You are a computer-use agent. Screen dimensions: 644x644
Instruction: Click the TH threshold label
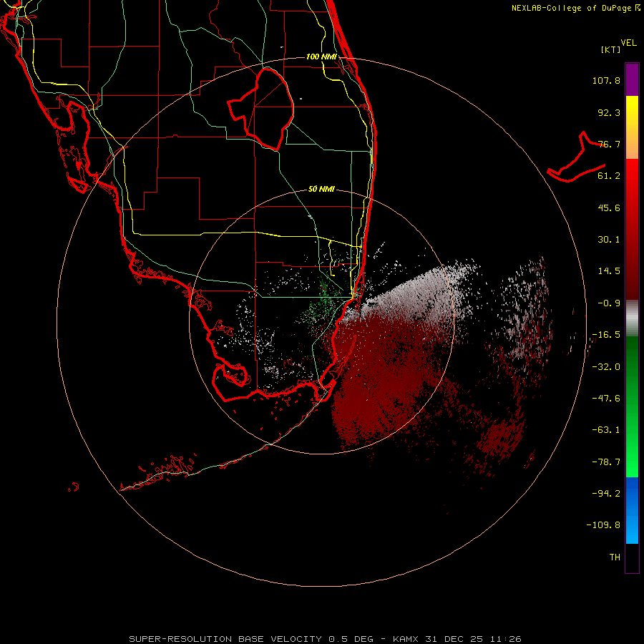click(x=615, y=557)
